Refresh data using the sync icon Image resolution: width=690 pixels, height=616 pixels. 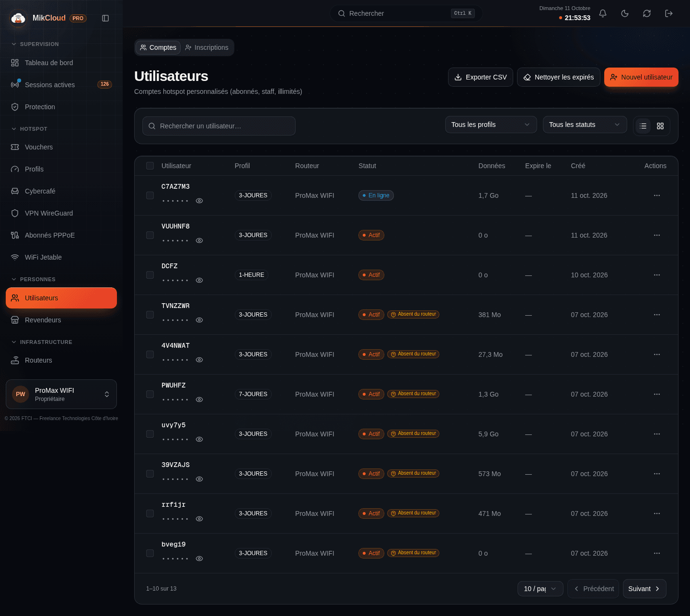647,13
